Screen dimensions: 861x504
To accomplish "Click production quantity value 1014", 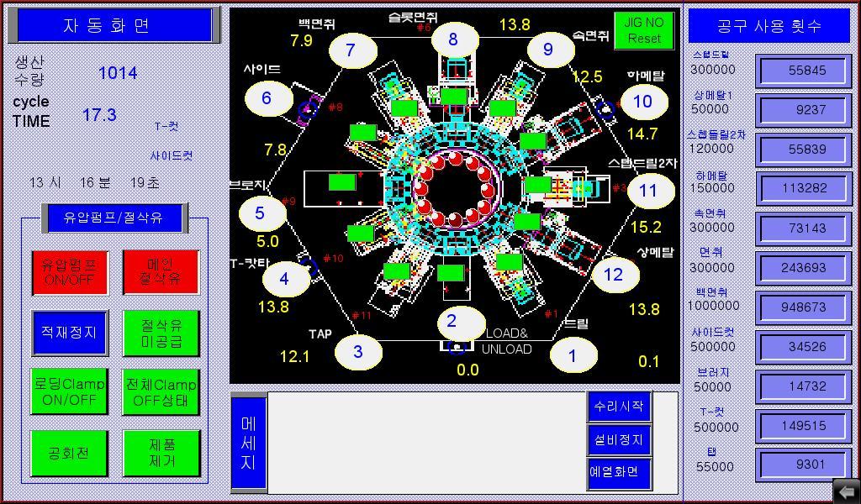I will tap(118, 73).
